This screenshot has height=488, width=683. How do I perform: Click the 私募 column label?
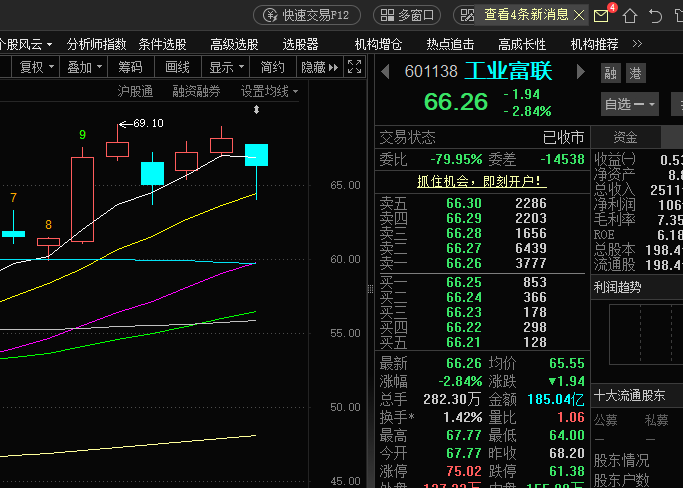click(x=656, y=420)
